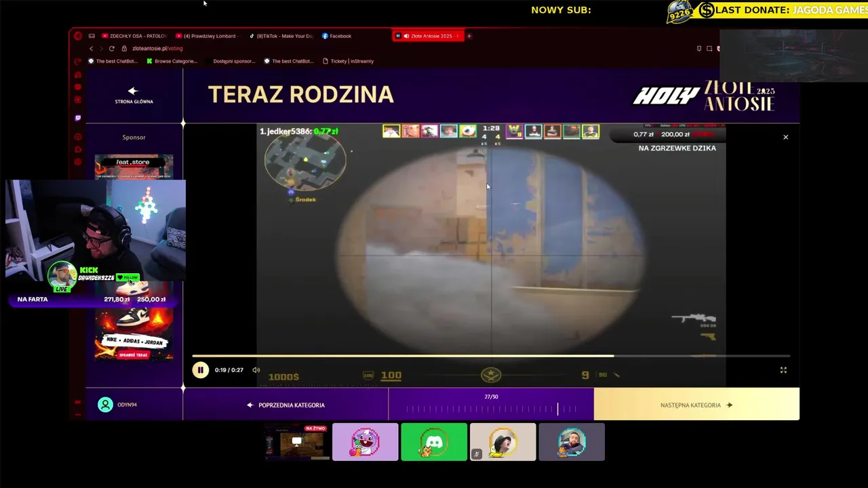Open Twitch icon in Opera sidebar

78,118
